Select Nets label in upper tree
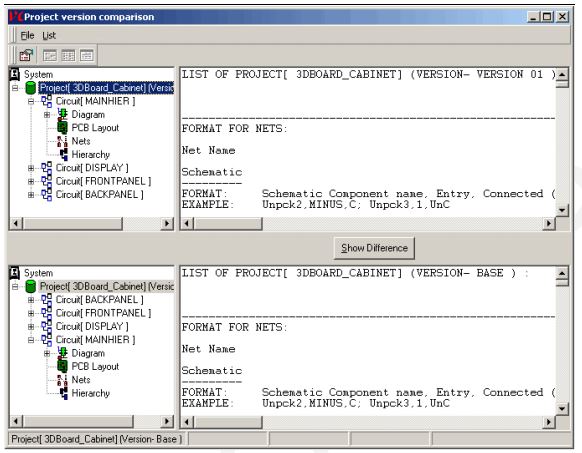The height and width of the screenshot is (453, 582). pos(81,141)
